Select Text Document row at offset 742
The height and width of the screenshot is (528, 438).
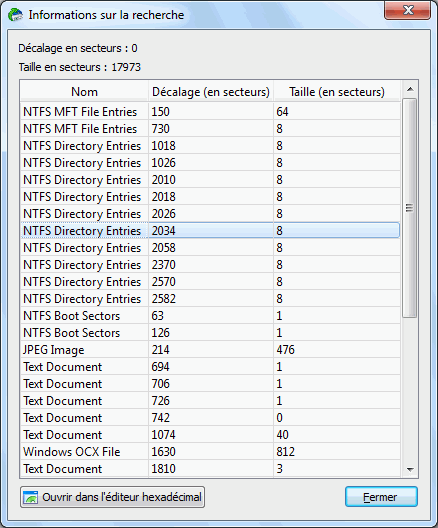click(x=210, y=418)
